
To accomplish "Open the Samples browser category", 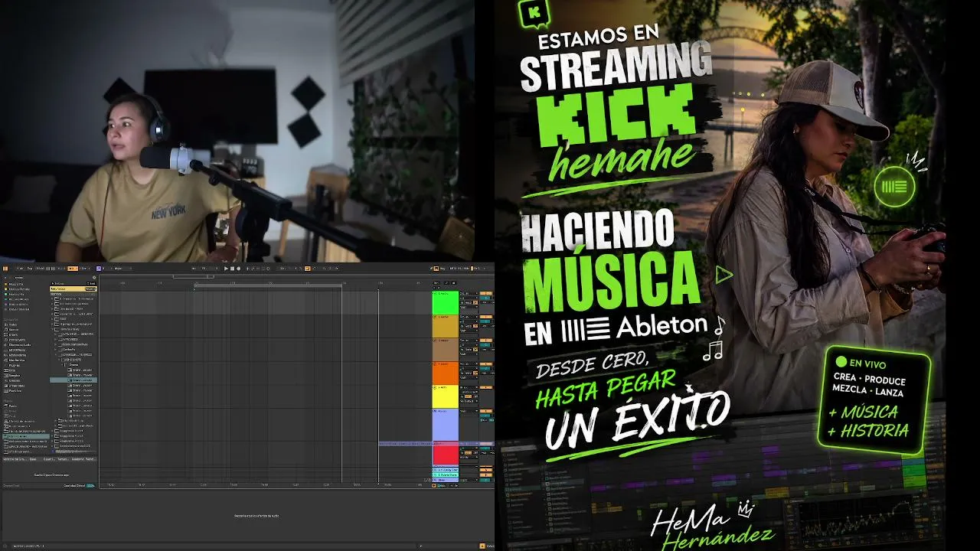I will click(14, 376).
